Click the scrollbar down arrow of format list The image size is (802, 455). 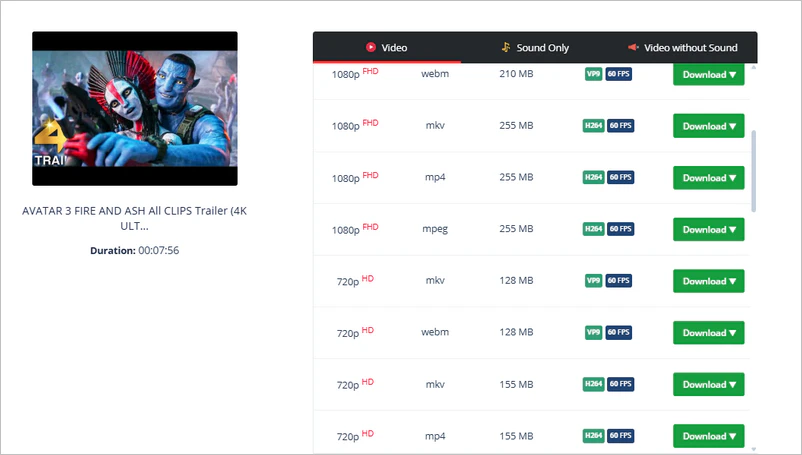[753, 449]
